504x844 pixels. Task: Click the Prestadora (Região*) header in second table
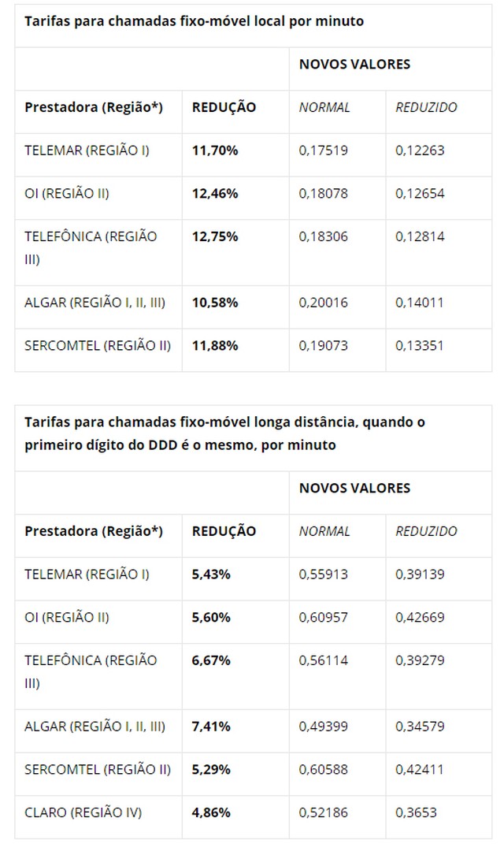[94, 531]
